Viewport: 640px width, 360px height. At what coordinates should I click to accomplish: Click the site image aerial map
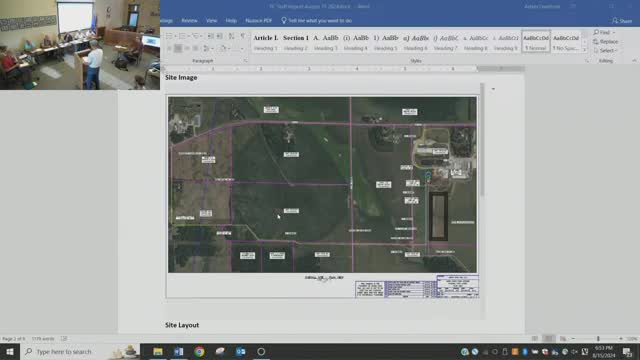pos(322,184)
